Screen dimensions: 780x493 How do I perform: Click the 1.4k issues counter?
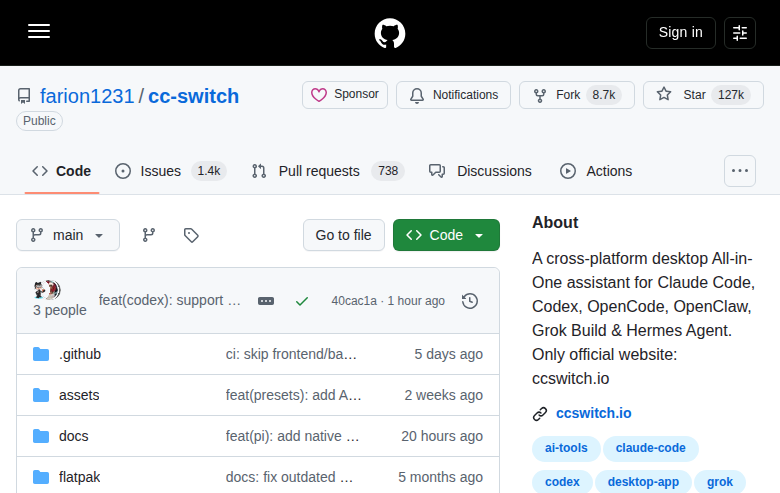click(209, 171)
